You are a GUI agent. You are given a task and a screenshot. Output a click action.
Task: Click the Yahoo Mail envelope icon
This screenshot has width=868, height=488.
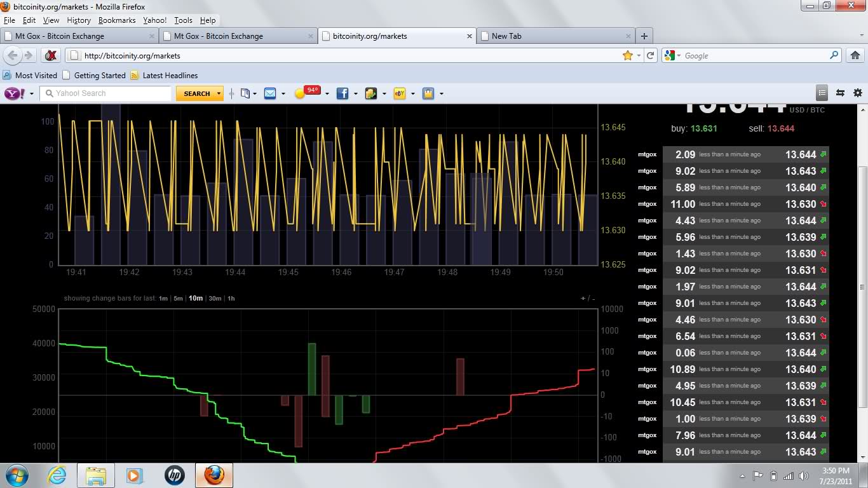click(x=270, y=93)
